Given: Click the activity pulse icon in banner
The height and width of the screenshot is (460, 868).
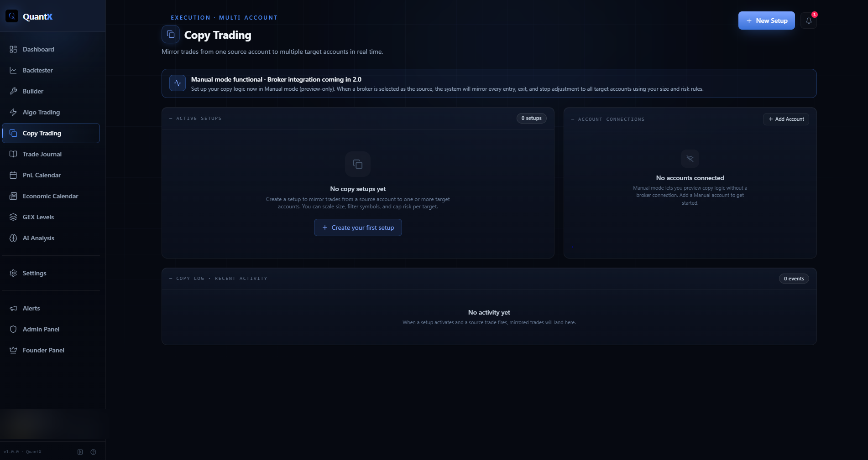Looking at the screenshot, I should [178, 83].
